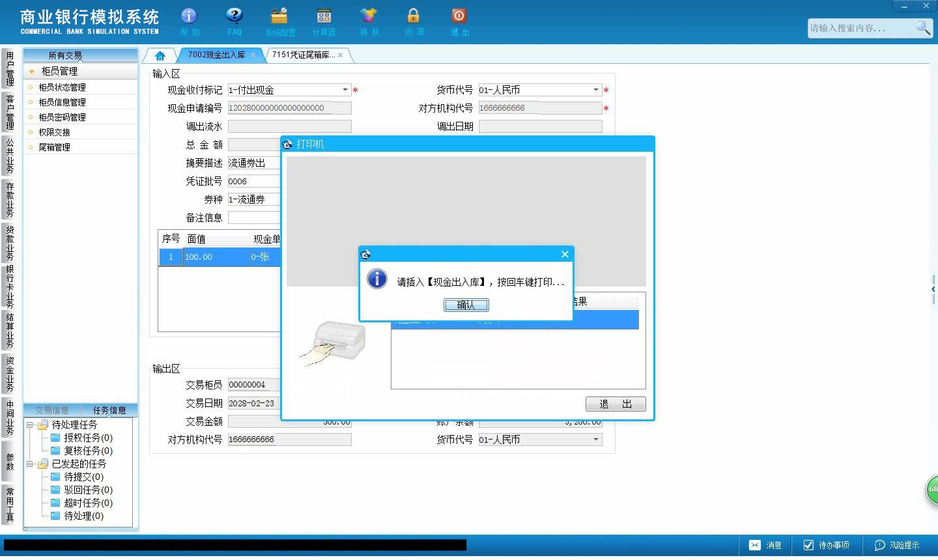Open the 贷款业务 side tab
Screen dimensions: 938x560
tap(9, 242)
